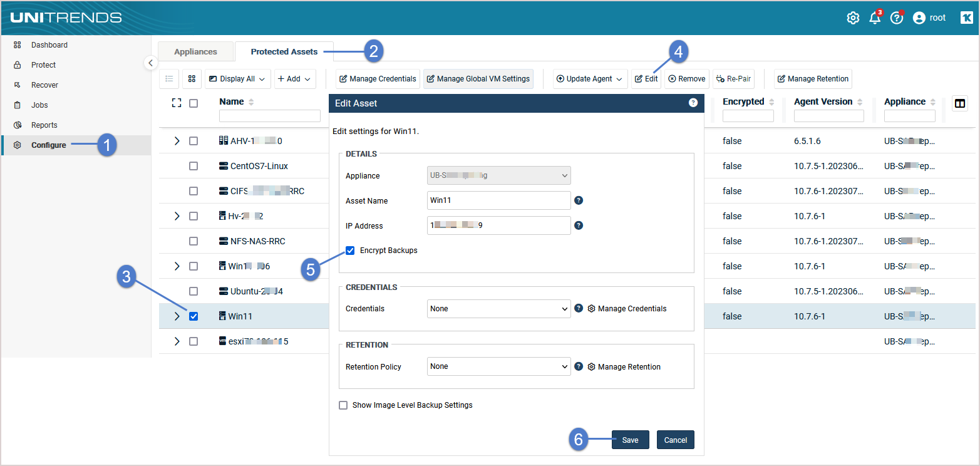Open Jobs in sidebar

coord(76,105)
